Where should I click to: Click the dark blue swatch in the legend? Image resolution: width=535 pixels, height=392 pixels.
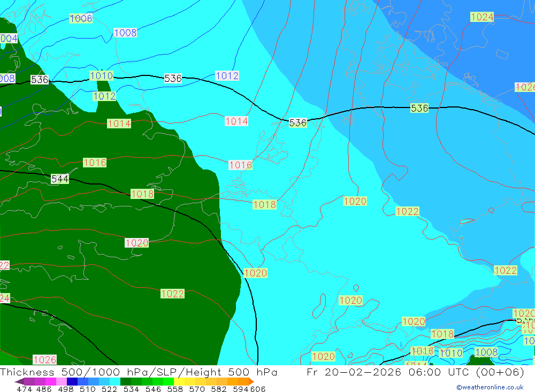pyautogui.click(x=72, y=381)
